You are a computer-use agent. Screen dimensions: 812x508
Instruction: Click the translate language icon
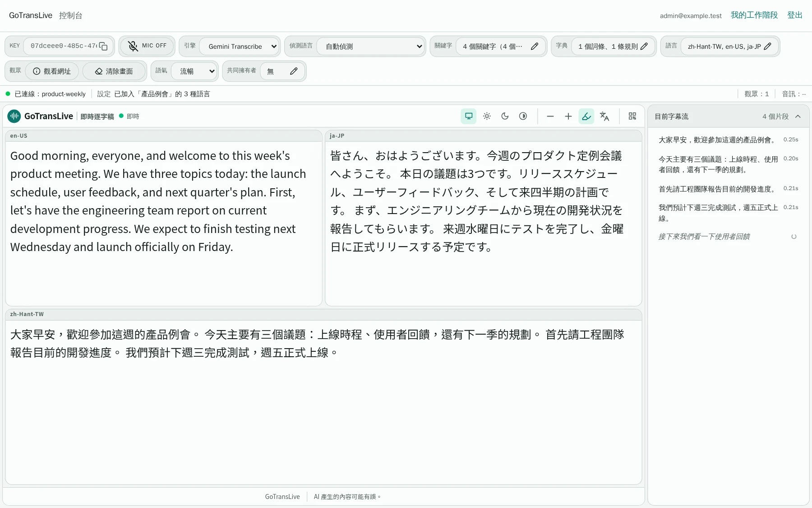[x=604, y=116]
